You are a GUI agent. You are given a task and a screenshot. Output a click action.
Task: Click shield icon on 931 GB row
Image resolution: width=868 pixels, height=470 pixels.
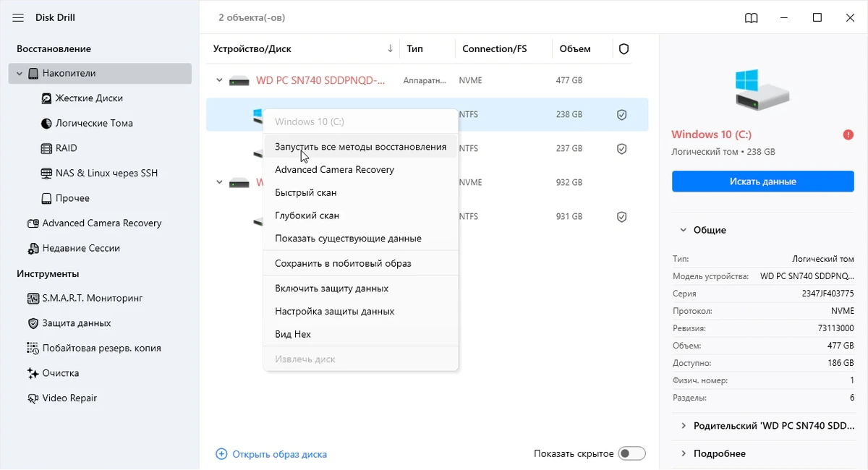click(x=621, y=216)
